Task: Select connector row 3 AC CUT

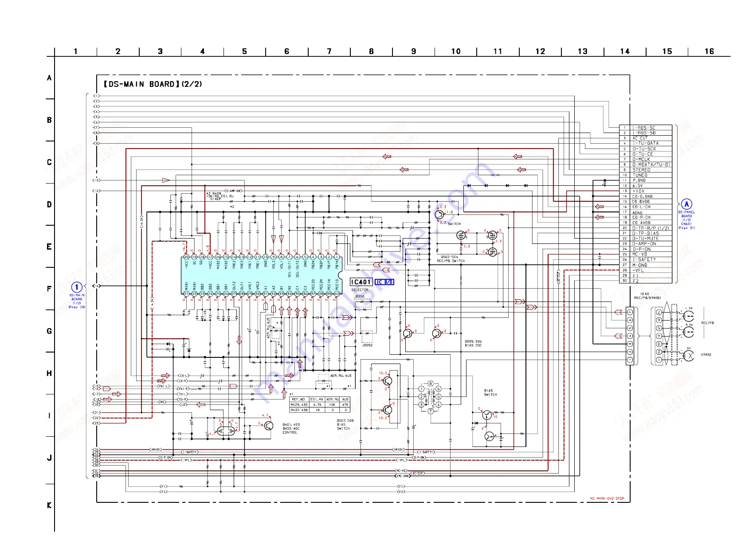Action: coord(646,138)
